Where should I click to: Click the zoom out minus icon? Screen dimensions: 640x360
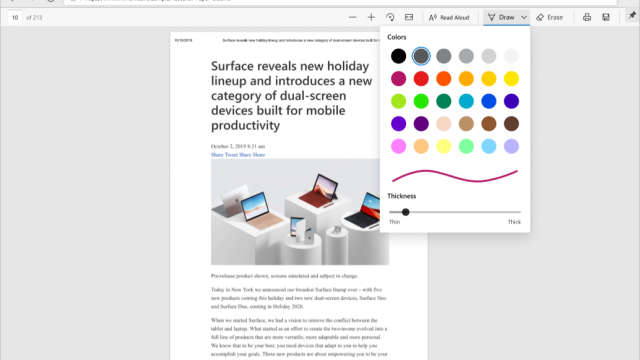coord(353,18)
